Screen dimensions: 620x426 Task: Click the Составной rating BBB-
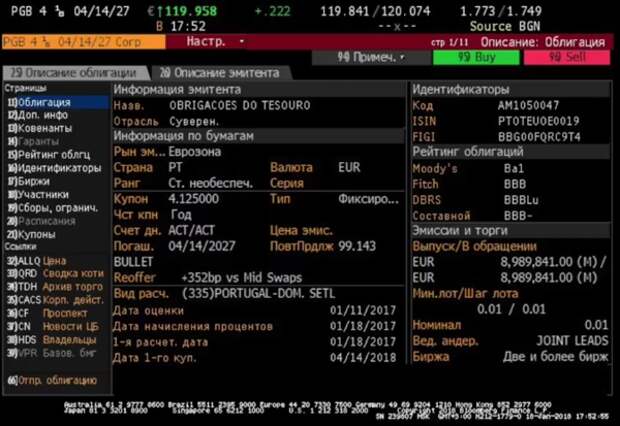coord(518,216)
